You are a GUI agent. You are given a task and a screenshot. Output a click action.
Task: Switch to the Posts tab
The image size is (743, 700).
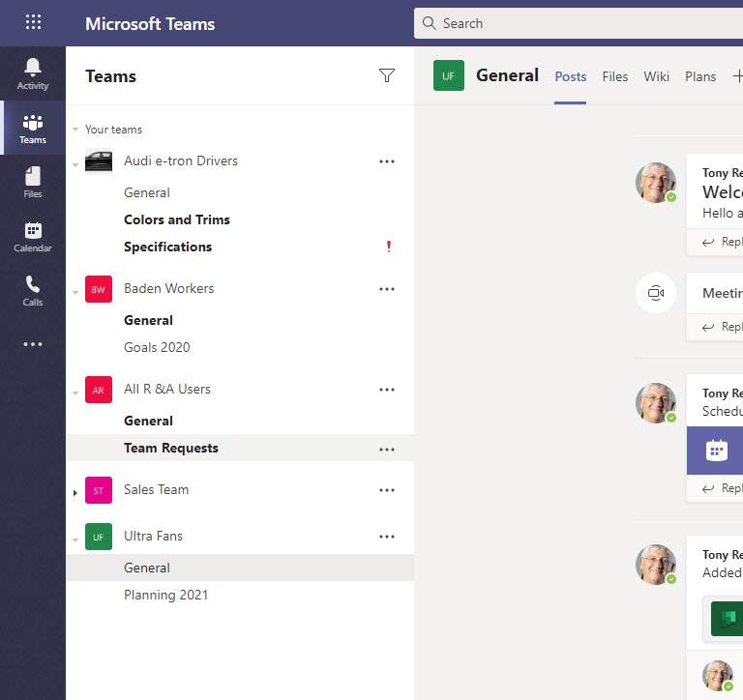570,76
